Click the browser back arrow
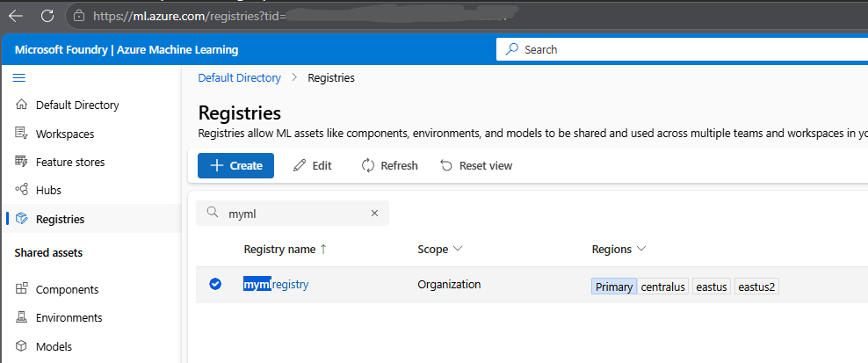Screen dimensions: 868x363 [x=16, y=15]
